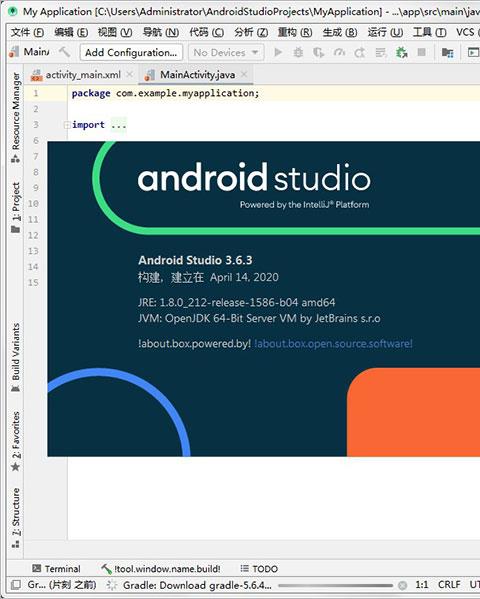Screen dimensions: 480x599
Task: Open the 分析 (Z) menu
Action: [251, 32]
